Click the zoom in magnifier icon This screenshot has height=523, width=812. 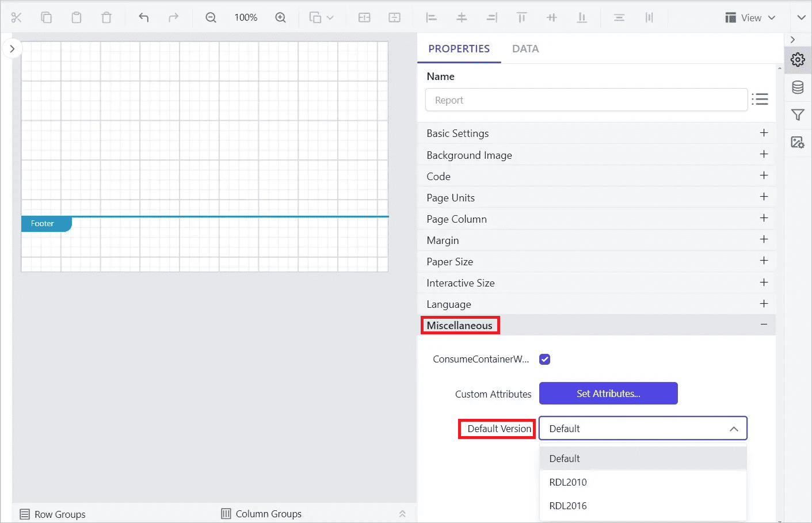[280, 18]
